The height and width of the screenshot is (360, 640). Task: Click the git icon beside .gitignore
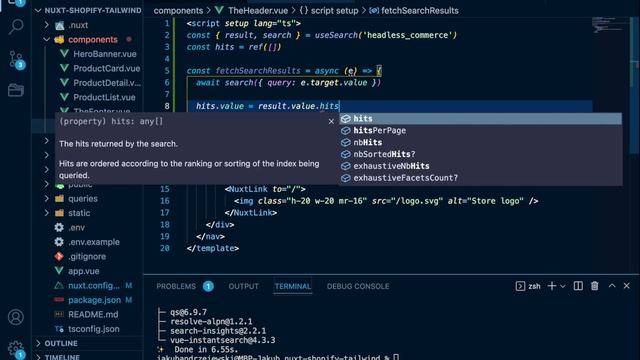pyautogui.click(x=59, y=256)
